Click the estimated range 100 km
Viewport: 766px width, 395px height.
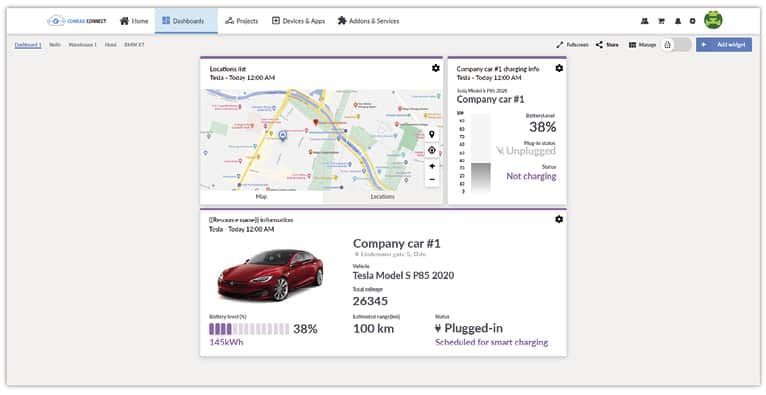coord(374,329)
